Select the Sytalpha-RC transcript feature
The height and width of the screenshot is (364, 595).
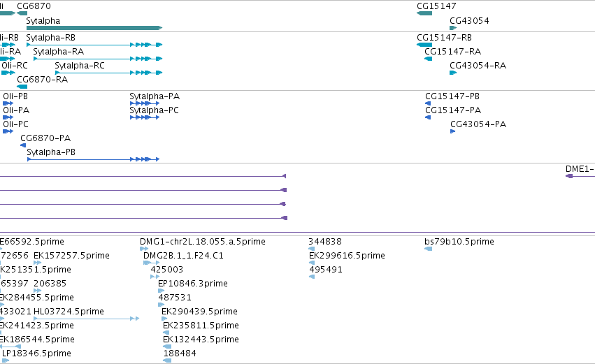108,73
